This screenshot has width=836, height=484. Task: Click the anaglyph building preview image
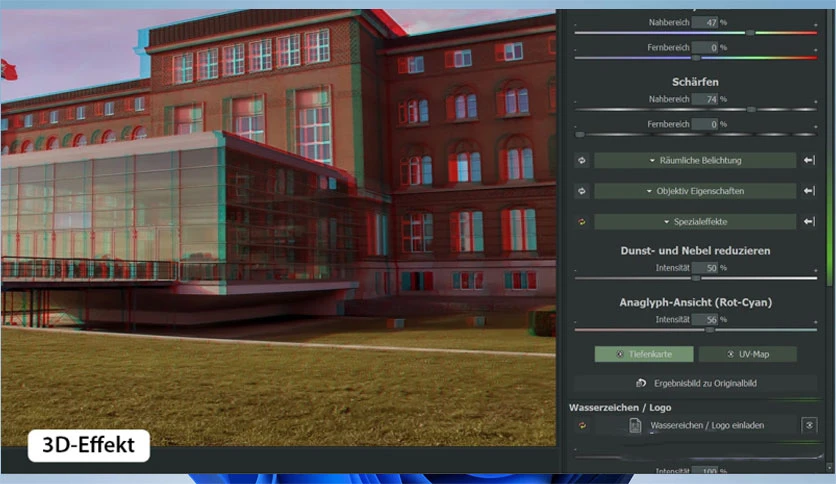pyautogui.click(x=278, y=228)
